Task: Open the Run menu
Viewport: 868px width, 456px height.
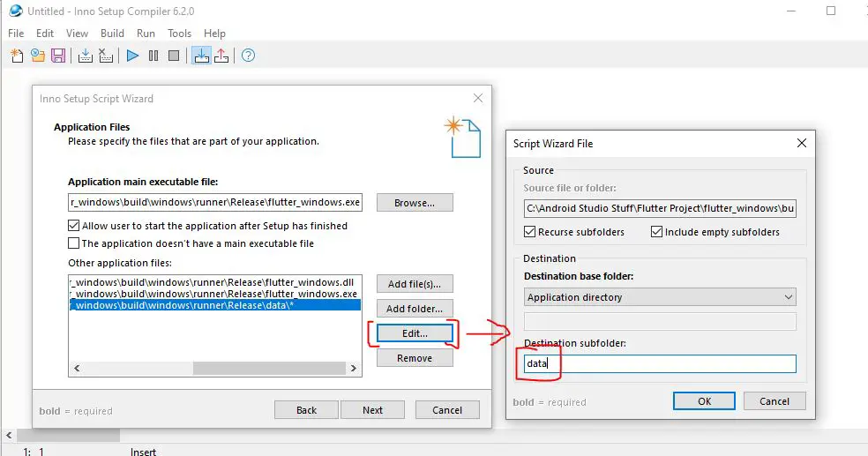Action: pyautogui.click(x=146, y=34)
